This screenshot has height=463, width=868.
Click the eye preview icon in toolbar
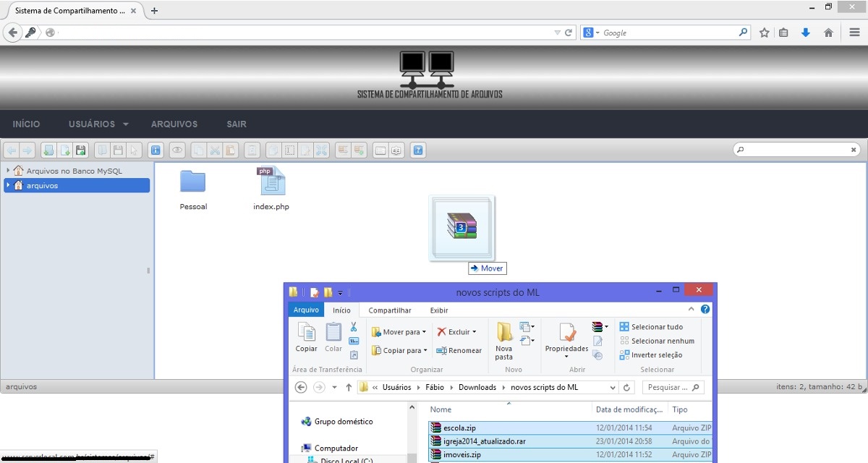177,150
